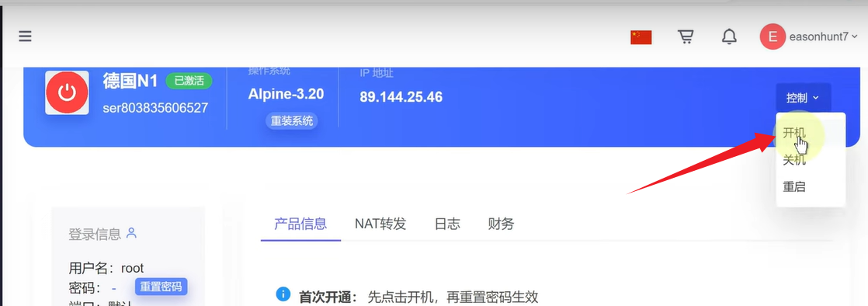This screenshot has width=868, height=306.
Task: Click the 登录信息 heading
Action: pos(95,234)
